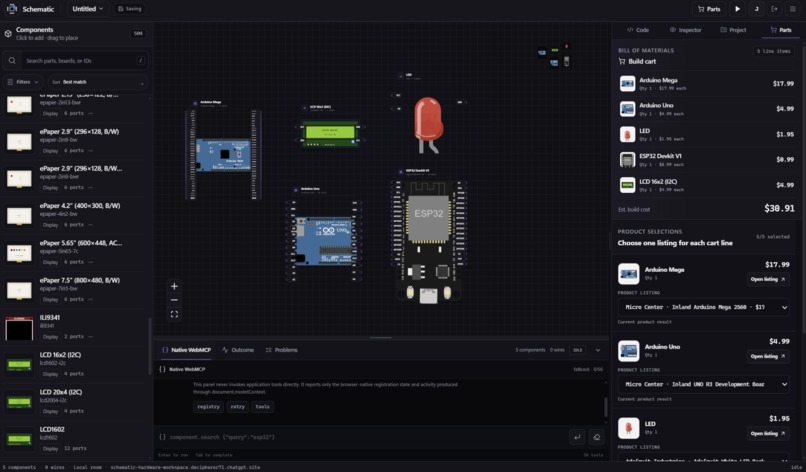The image size is (806, 472).
Task: Select Arduino Uno bill of materials row
Action: click(706, 108)
